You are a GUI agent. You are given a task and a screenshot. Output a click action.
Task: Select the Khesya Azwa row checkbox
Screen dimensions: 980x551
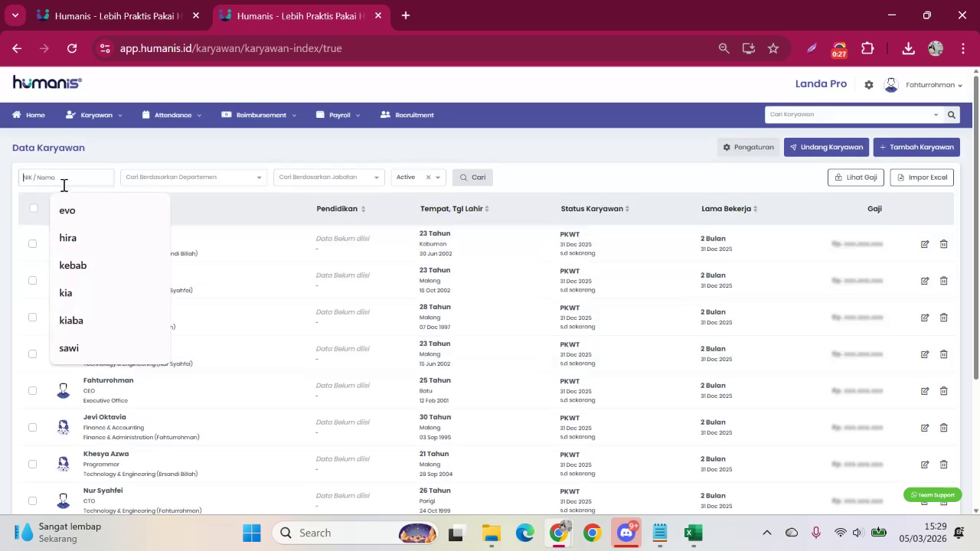click(32, 465)
